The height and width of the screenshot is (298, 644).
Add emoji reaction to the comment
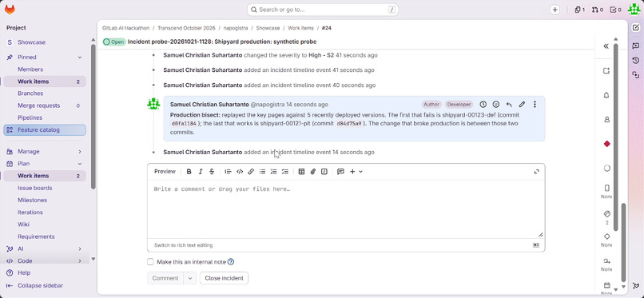point(496,104)
